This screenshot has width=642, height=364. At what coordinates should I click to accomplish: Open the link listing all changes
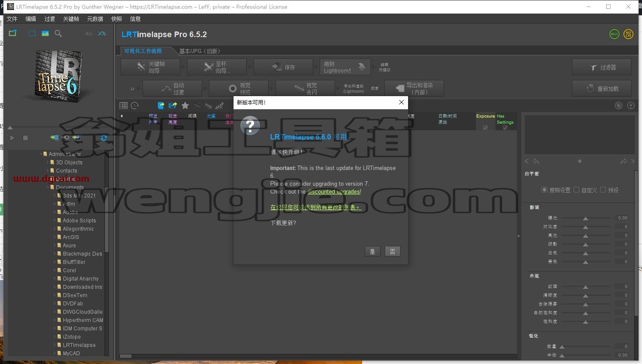coord(315,207)
